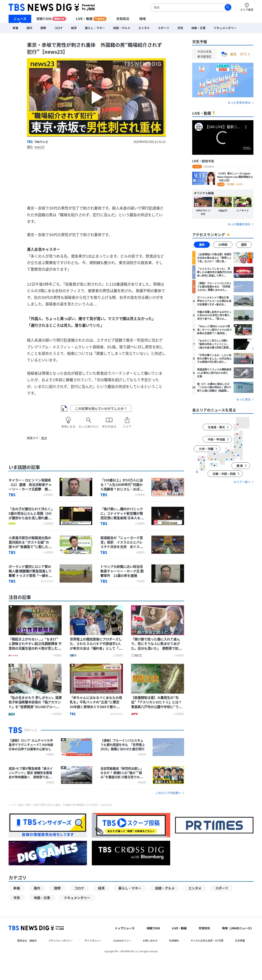Open エリア設定 location pin icon
The height and width of the screenshot is (980, 262).
(x=247, y=5)
